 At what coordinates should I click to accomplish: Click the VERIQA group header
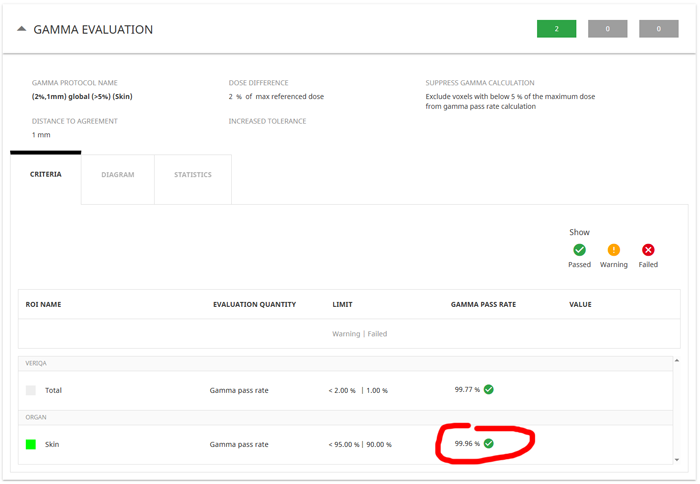click(x=345, y=363)
